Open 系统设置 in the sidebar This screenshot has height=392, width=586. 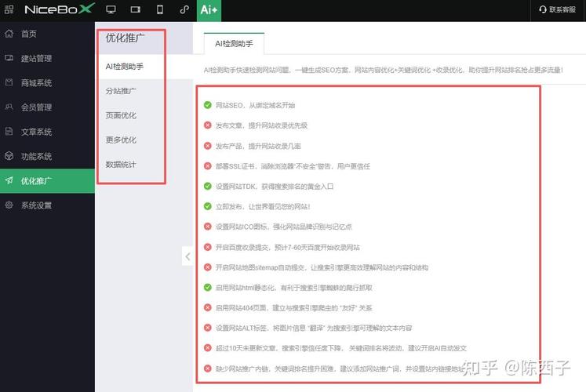coord(48,205)
